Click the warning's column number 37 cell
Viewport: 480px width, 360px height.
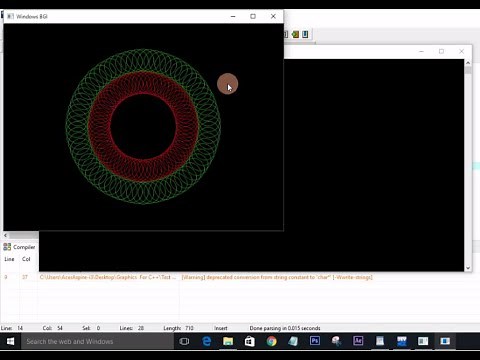click(25, 277)
